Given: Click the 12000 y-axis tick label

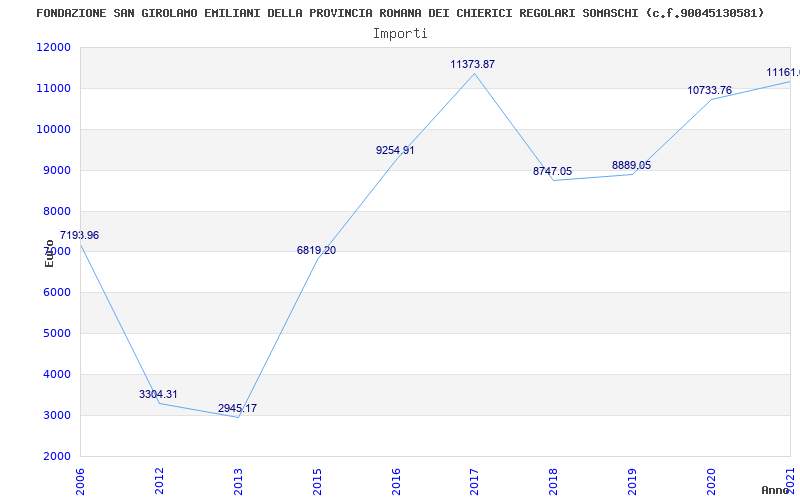Looking at the screenshot, I should 53,47.
